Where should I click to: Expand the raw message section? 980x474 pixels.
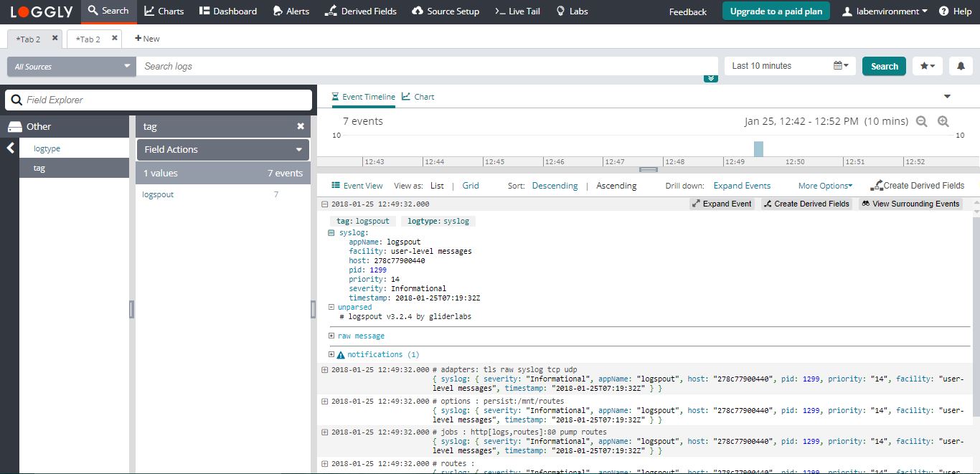click(331, 336)
